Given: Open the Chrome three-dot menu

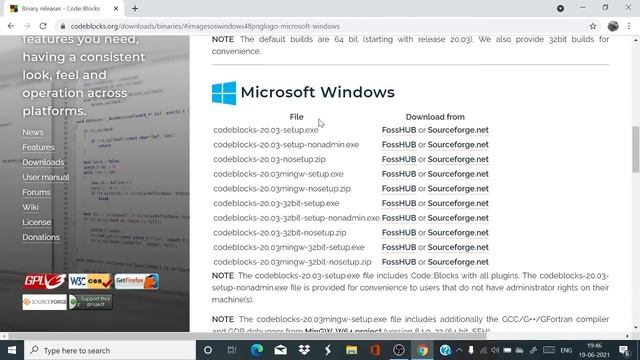Looking at the screenshot, I should point(629,26).
